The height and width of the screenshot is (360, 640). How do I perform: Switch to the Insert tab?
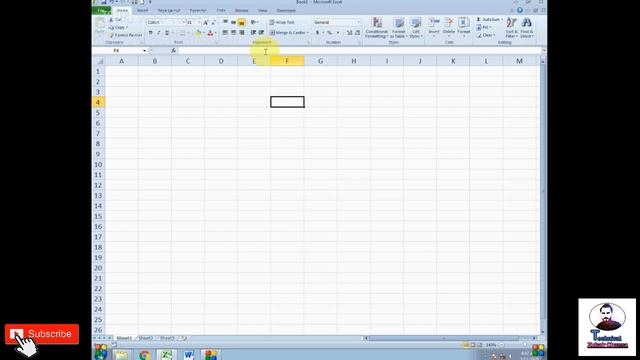pyautogui.click(x=142, y=11)
